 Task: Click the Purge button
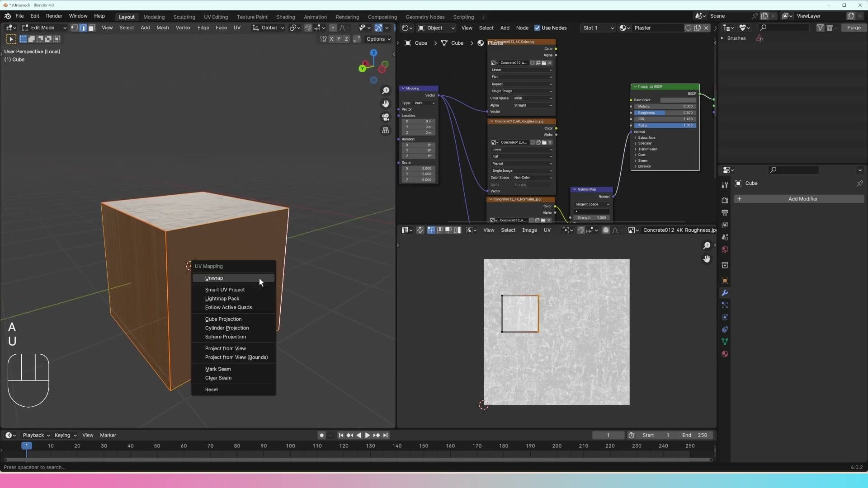(x=854, y=28)
